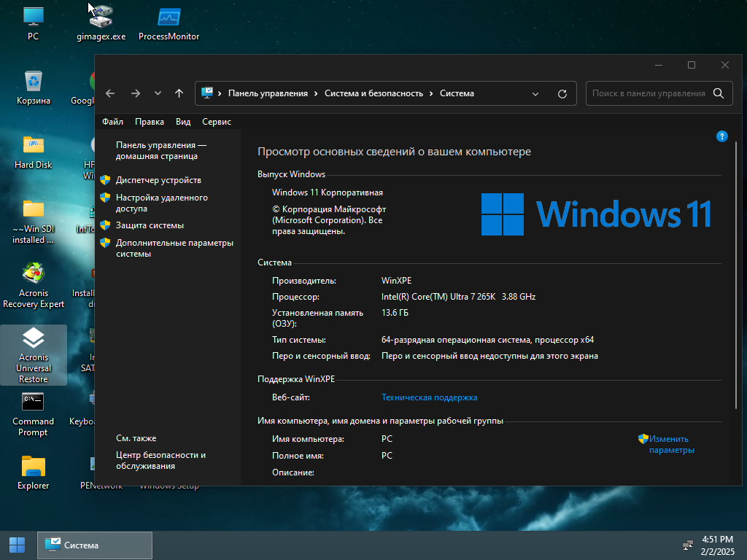Select the ~~Win SDI installed folder icon
This screenshot has width=747, height=560.
coord(34,222)
